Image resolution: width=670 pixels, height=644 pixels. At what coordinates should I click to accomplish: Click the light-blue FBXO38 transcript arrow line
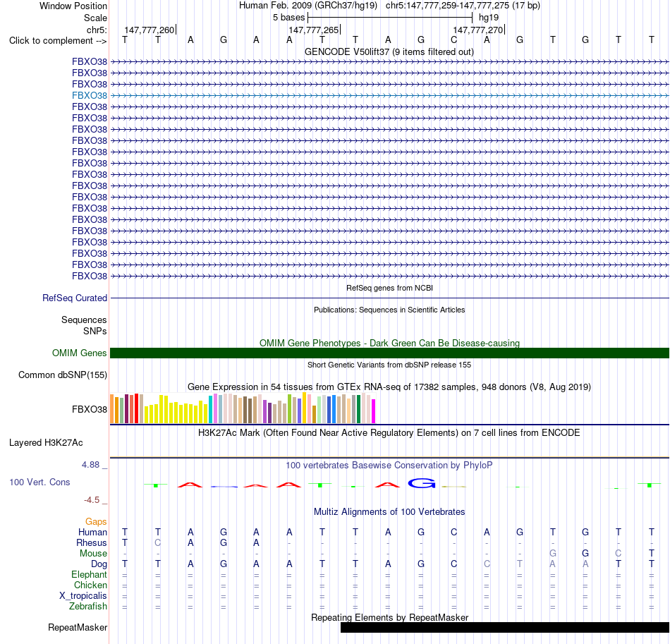[x=390, y=95]
